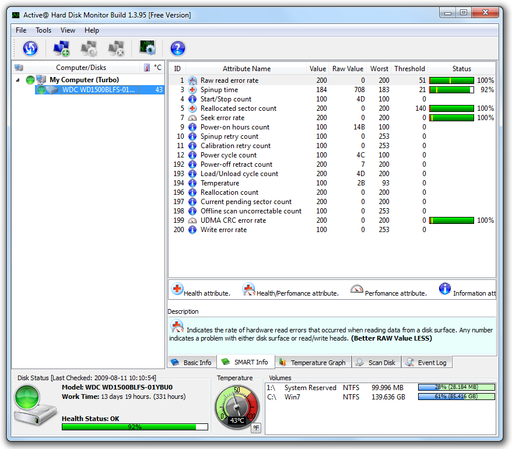Click the Power cycle count info icon
Image resolution: width=512 pixels, height=449 pixels.
(x=192, y=155)
